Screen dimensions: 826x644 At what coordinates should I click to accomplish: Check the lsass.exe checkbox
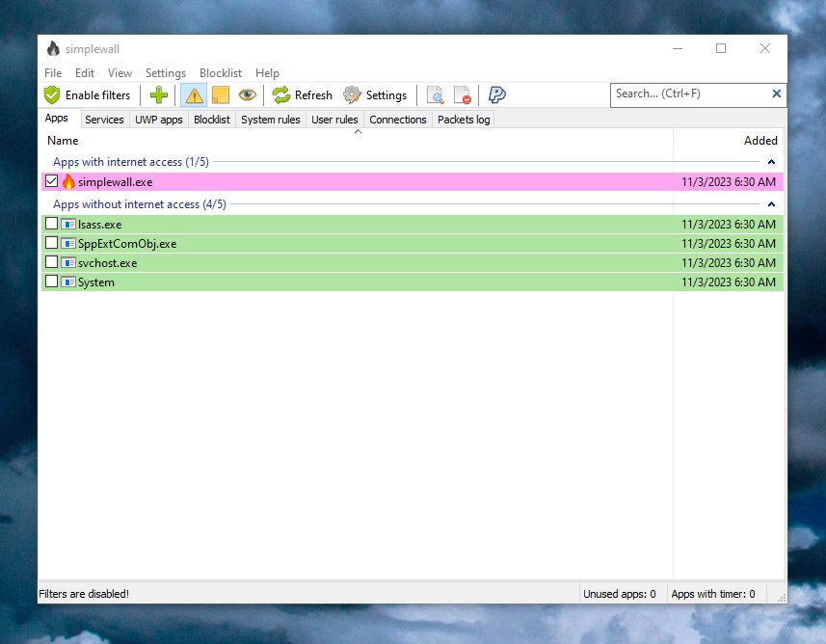(x=51, y=224)
